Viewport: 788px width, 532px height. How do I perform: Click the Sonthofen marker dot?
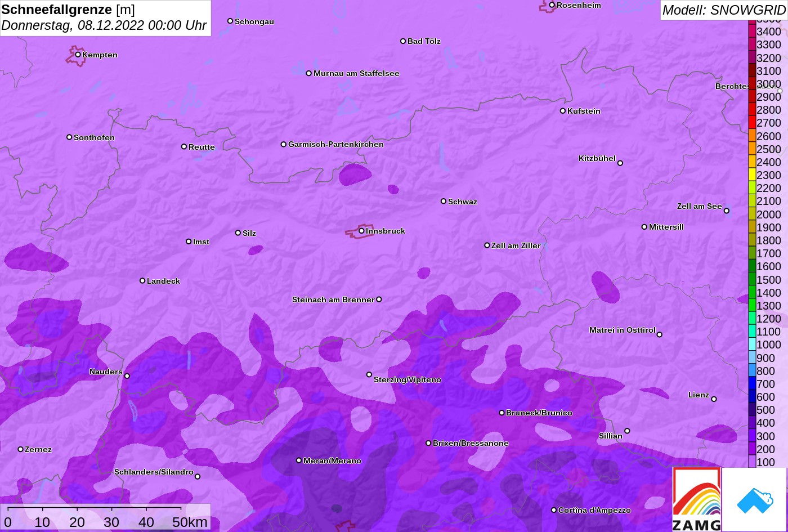(x=69, y=137)
